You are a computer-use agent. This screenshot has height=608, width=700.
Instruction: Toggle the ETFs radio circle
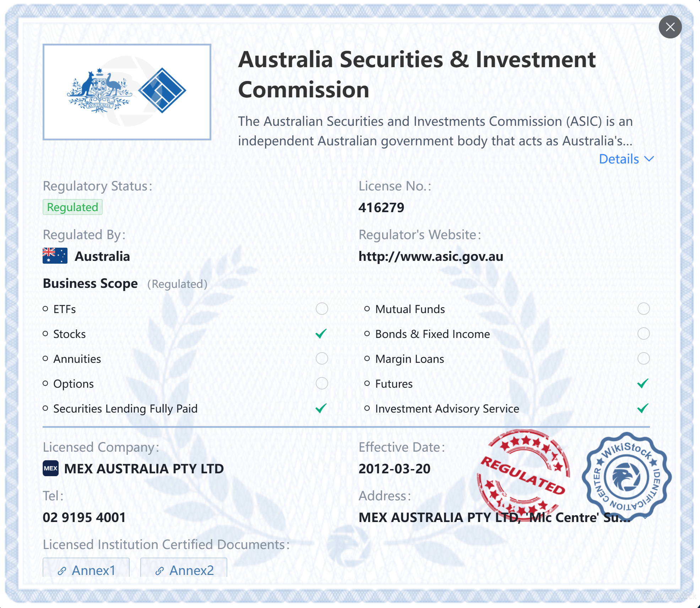[x=322, y=309]
